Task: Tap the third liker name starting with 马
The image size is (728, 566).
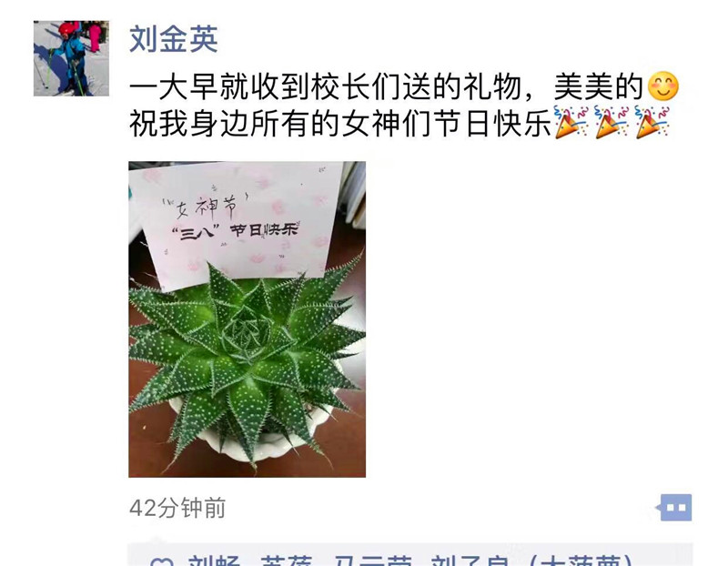Action: (373, 560)
